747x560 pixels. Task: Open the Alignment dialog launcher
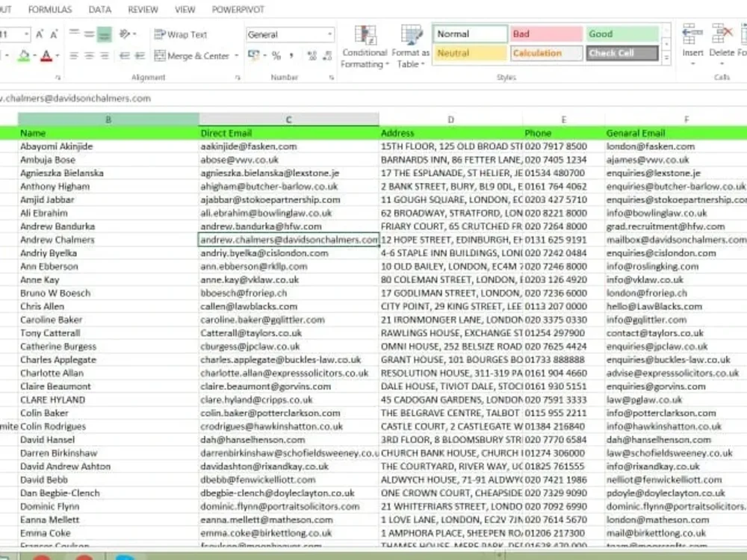[238, 78]
